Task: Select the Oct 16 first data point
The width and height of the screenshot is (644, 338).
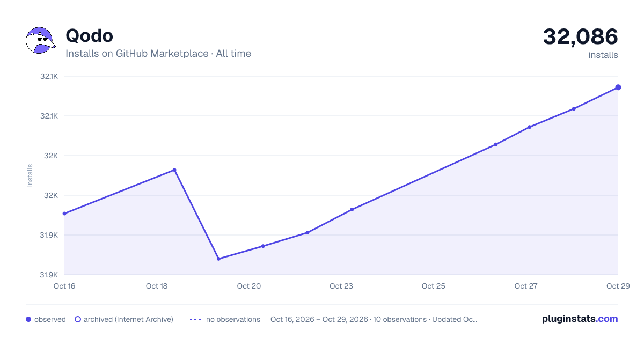Action: [64, 214]
